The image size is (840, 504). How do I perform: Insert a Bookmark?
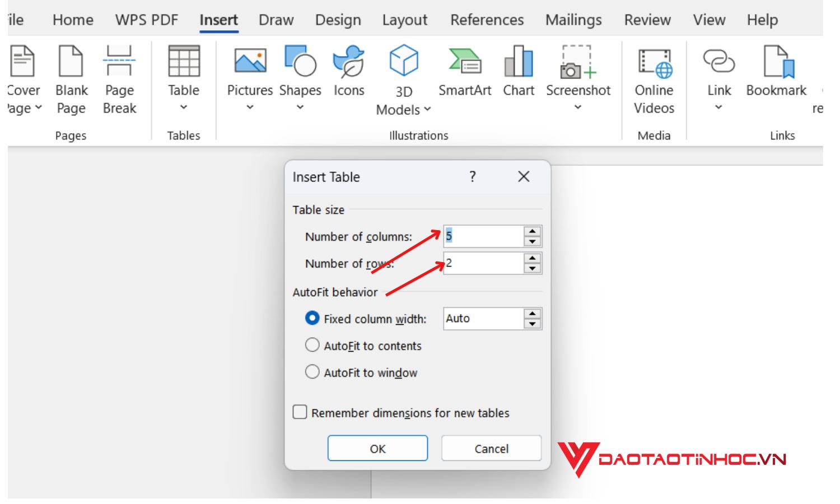point(776,71)
